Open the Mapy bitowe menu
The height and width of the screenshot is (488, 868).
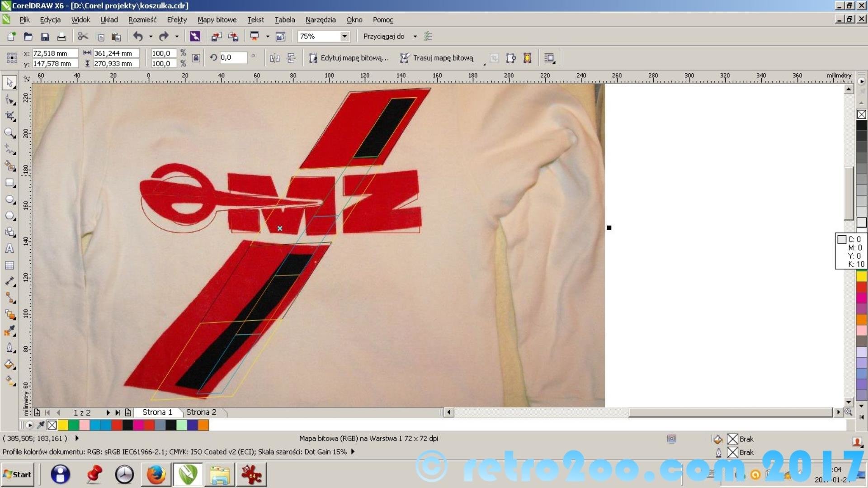click(217, 20)
